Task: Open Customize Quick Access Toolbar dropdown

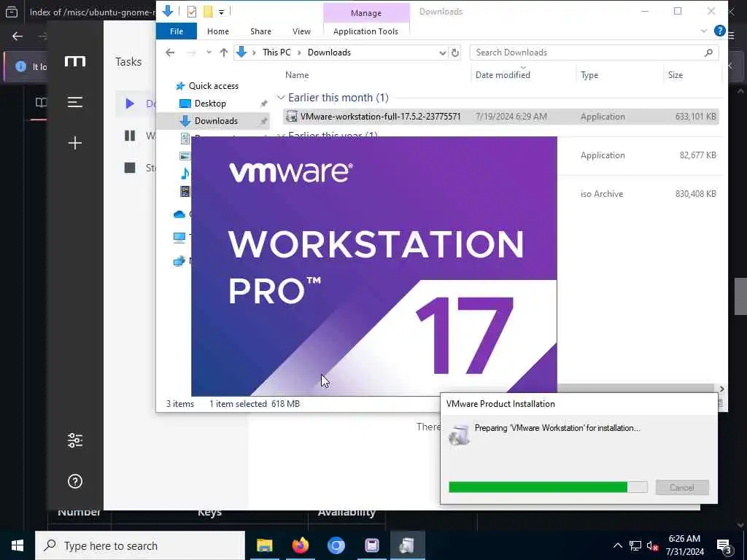Action: coord(221,12)
